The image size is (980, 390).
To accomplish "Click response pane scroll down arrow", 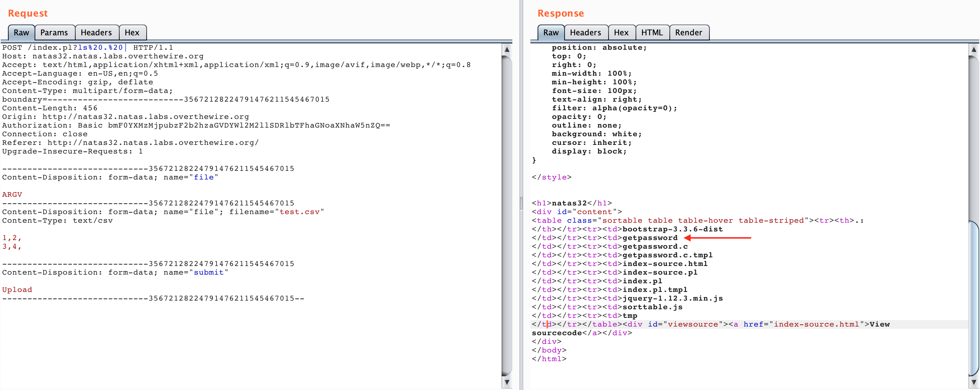I will pyautogui.click(x=974, y=382).
